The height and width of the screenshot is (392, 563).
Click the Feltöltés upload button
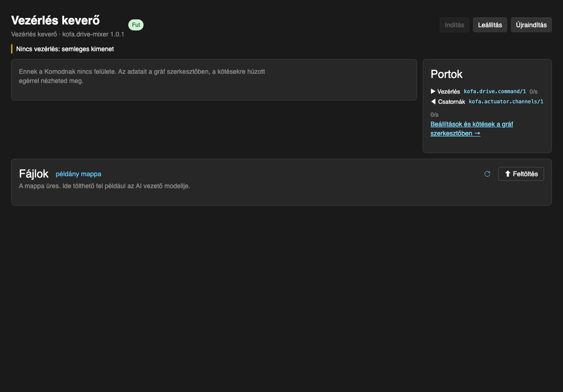pyautogui.click(x=521, y=174)
